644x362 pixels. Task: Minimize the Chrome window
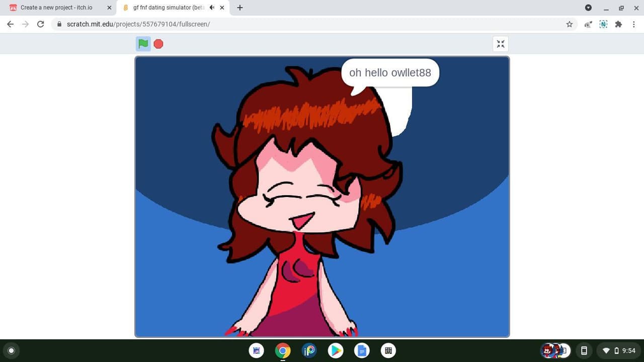pos(606,8)
